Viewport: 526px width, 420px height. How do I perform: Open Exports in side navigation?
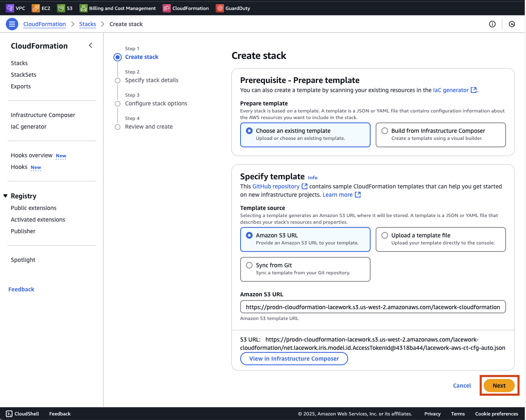[21, 86]
